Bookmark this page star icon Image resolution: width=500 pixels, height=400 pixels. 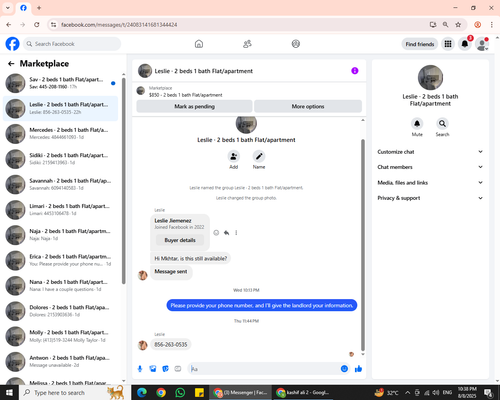point(458,25)
